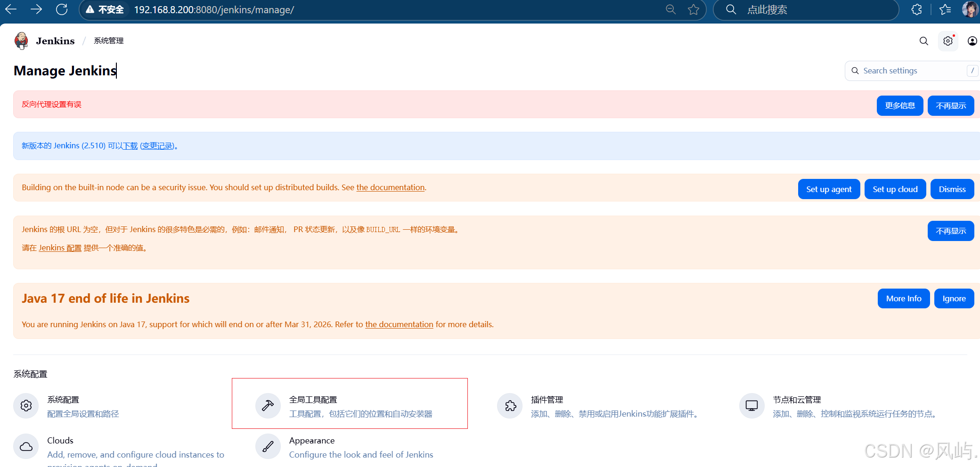
Task: Click the 反向代理设置有误 warning text
Action: [x=51, y=105]
